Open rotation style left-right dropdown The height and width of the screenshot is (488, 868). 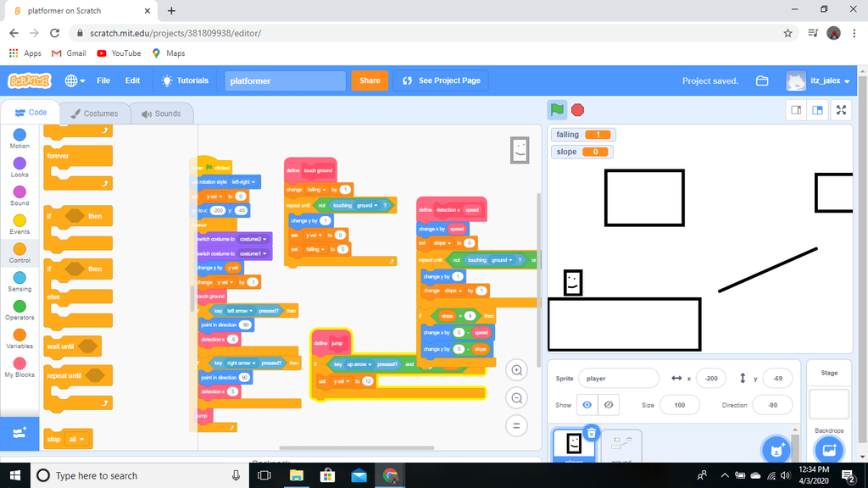244,182
